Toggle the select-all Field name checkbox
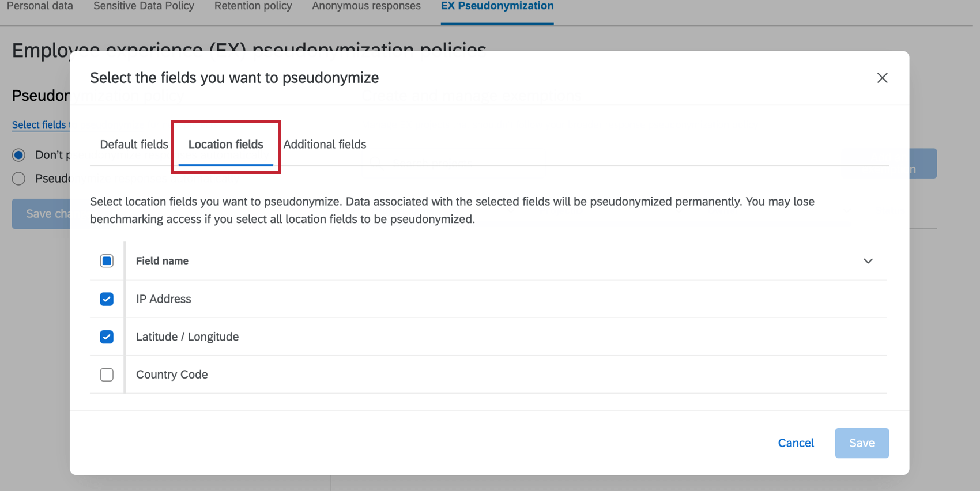Viewport: 980px width, 491px height. pos(107,261)
